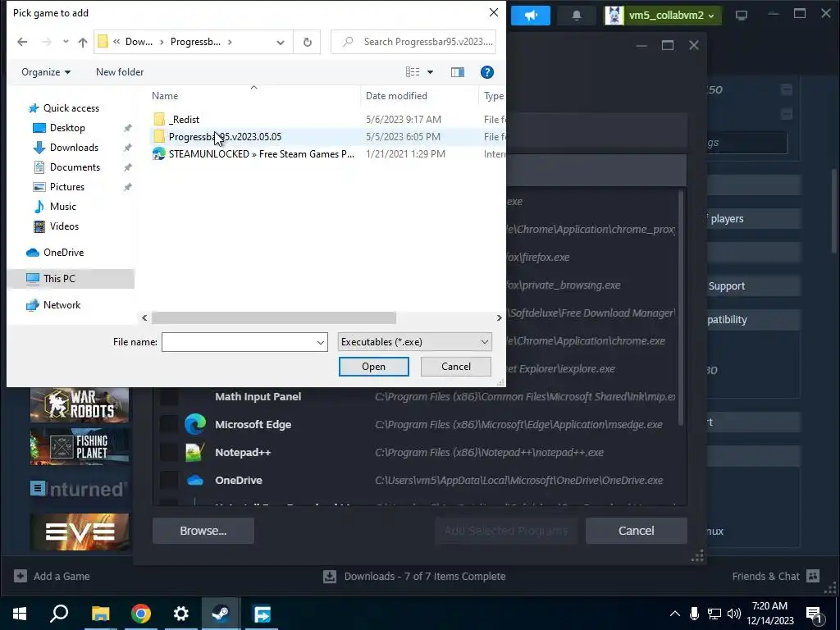Select Progressbar95.v2023.05.05 folder

click(x=225, y=137)
